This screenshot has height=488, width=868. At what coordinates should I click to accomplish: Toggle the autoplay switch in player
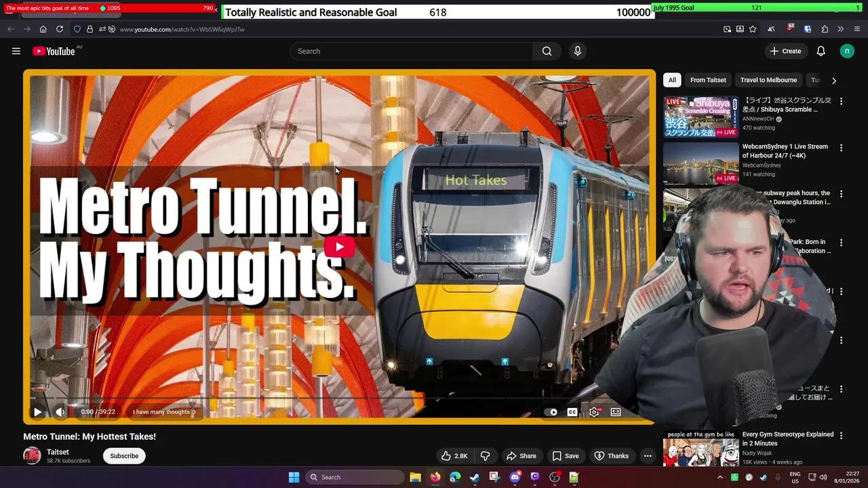coord(551,411)
